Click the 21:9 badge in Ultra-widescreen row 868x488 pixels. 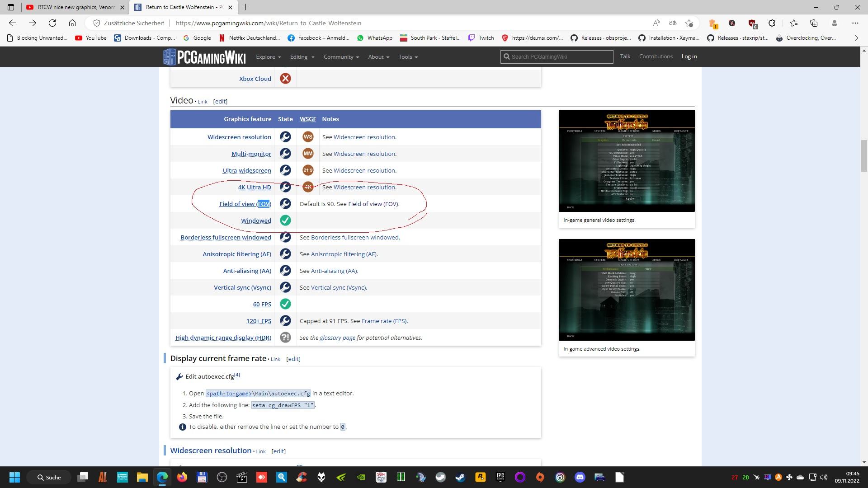308,170
